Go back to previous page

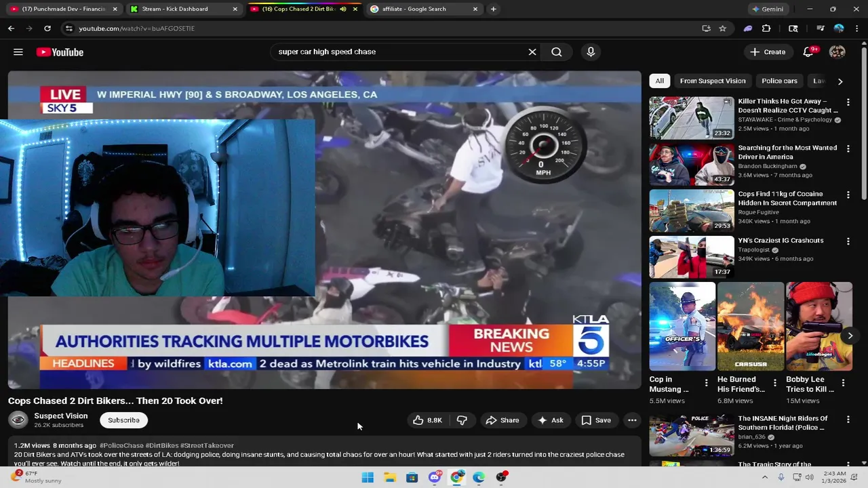tap(11, 28)
